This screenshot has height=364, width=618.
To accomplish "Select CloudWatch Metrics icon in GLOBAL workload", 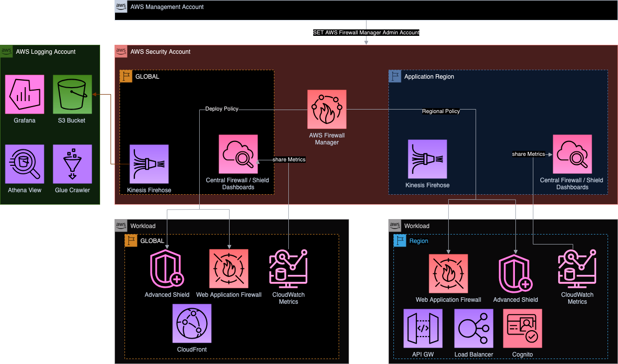I will 288,269.
